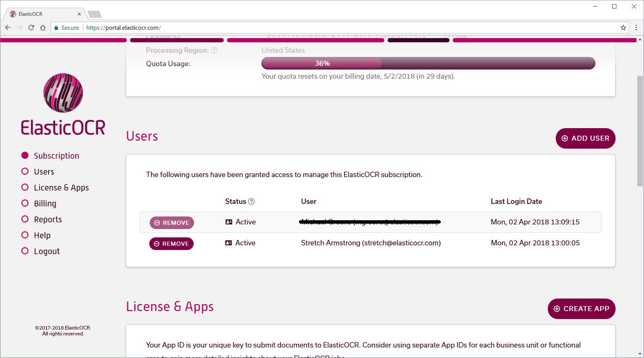Click the 36% quota usage bar
Screen dimensions: 644x358
(428, 63)
